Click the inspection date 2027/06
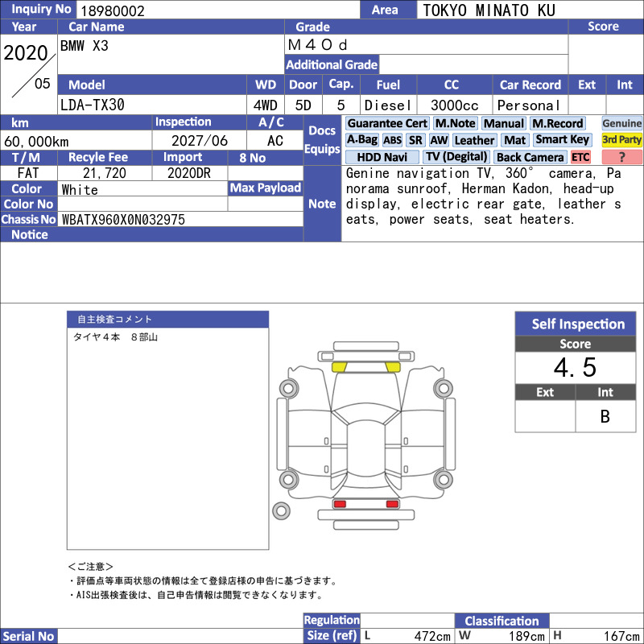The image size is (644, 644). click(x=199, y=141)
